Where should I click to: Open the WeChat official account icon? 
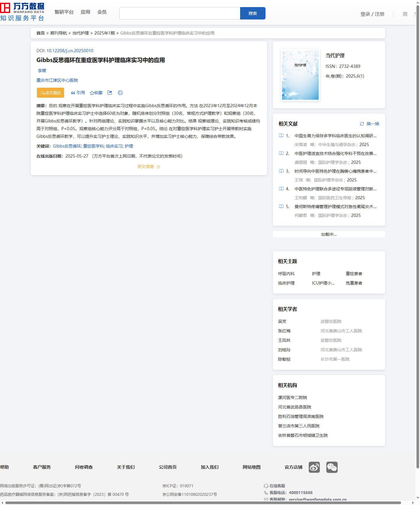click(332, 467)
